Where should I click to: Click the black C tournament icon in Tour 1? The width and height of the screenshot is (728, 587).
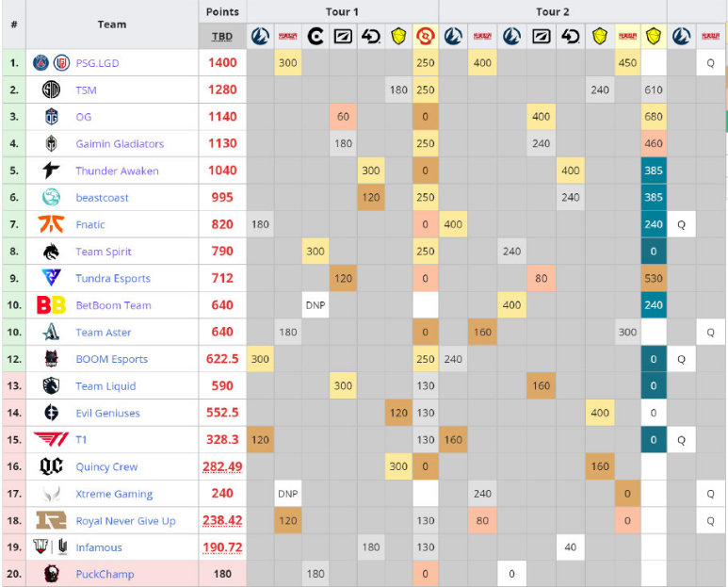[315, 36]
